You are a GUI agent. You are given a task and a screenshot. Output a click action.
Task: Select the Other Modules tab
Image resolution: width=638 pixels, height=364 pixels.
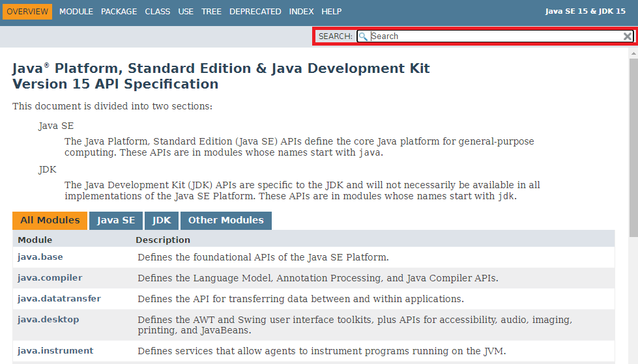click(226, 221)
